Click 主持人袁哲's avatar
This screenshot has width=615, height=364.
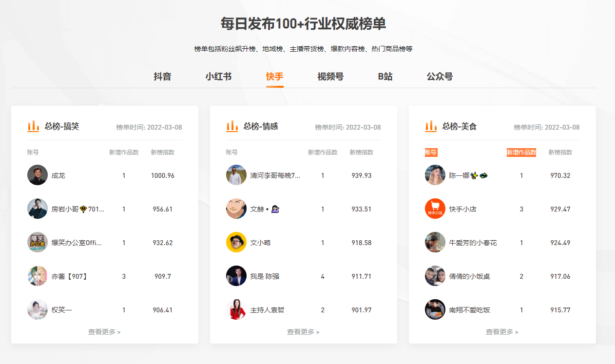(x=236, y=309)
